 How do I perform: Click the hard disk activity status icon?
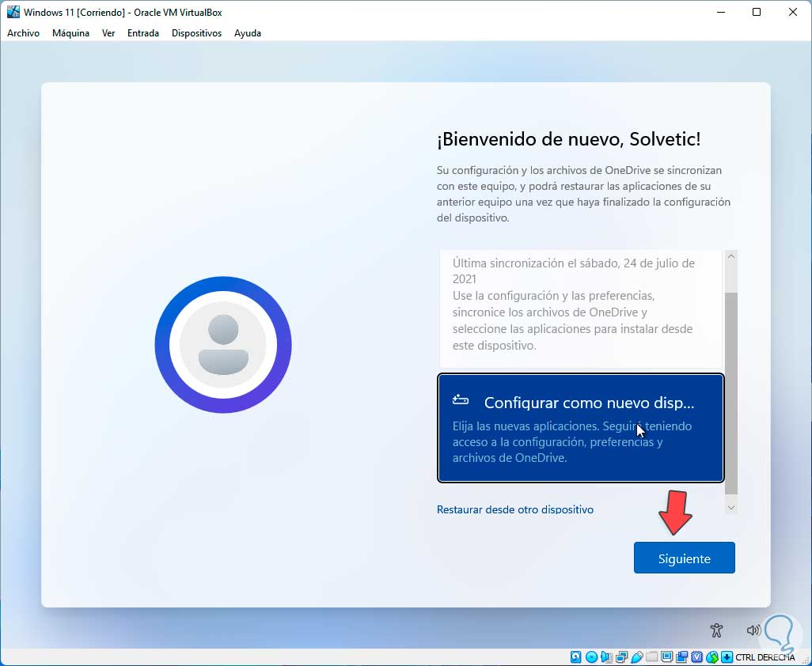(x=576, y=657)
